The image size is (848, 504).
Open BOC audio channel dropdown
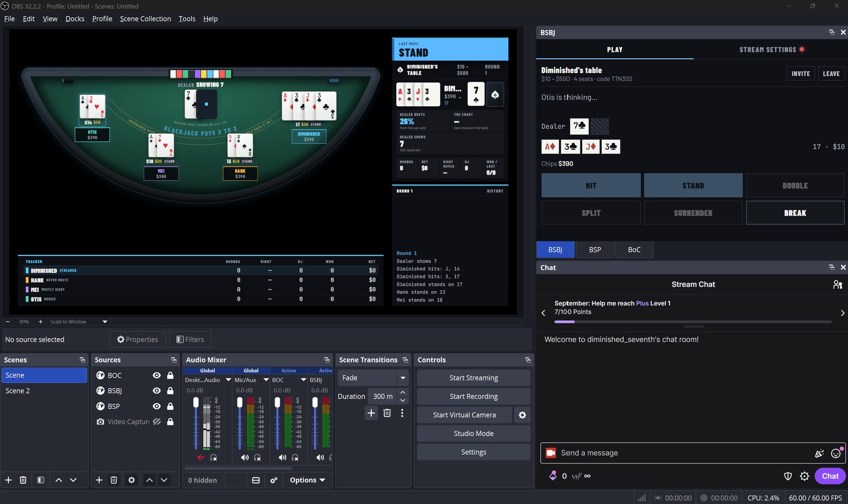(304, 380)
